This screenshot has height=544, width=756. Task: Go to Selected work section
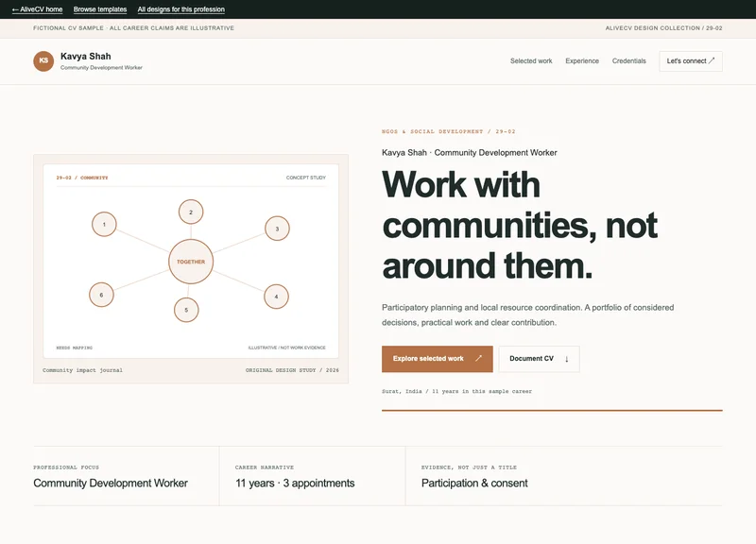[531, 60]
